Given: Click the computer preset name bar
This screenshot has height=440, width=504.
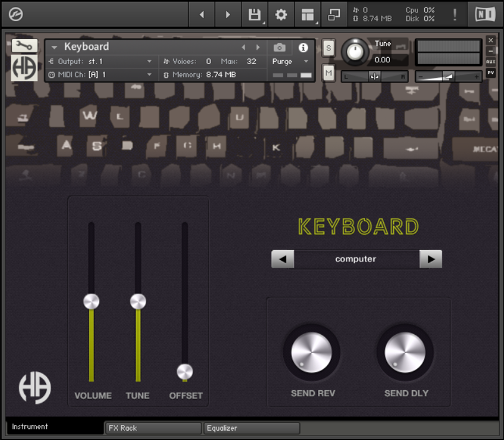Looking at the screenshot, I should tap(357, 259).
